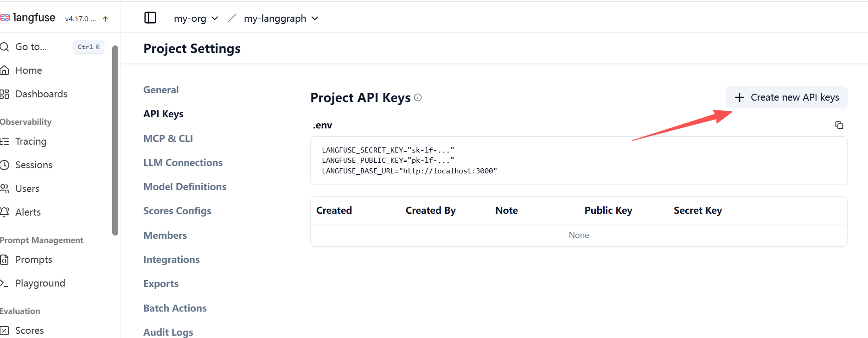Click the LANGFUSE_SECRET_KEY line in .env
This screenshot has width=868, height=338.
pyautogui.click(x=388, y=150)
